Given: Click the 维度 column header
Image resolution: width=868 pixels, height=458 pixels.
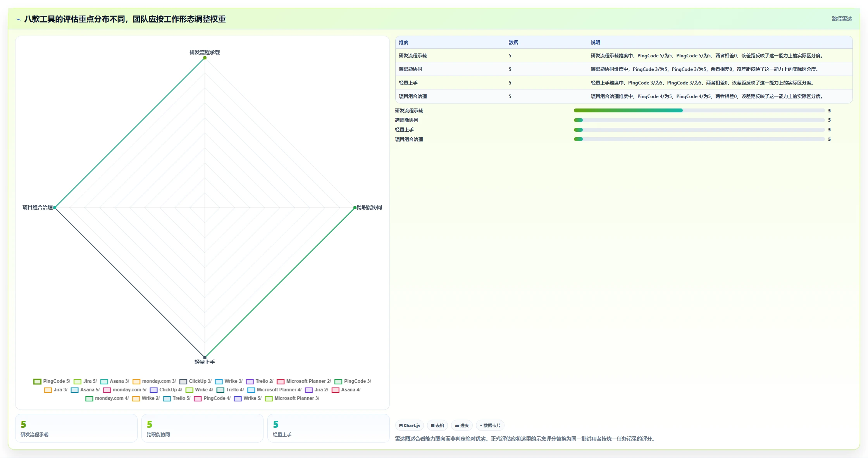Looking at the screenshot, I should (403, 43).
